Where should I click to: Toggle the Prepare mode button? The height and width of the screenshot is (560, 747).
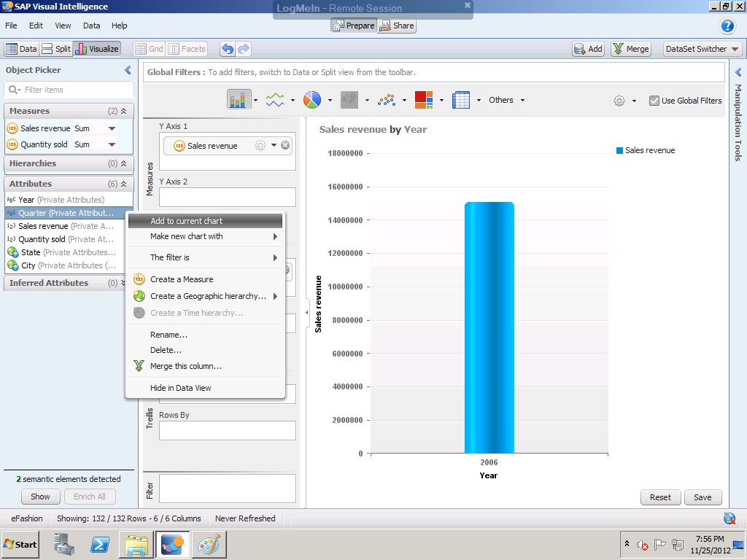[x=354, y=26]
